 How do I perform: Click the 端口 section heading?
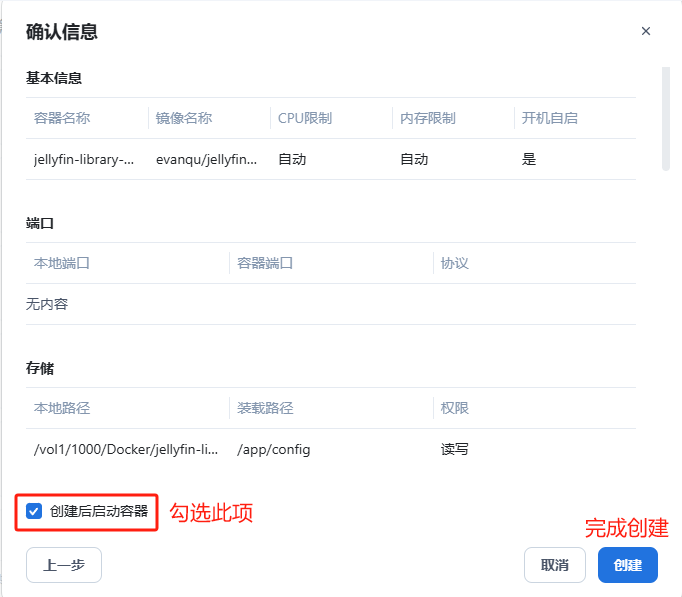coord(40,223)
